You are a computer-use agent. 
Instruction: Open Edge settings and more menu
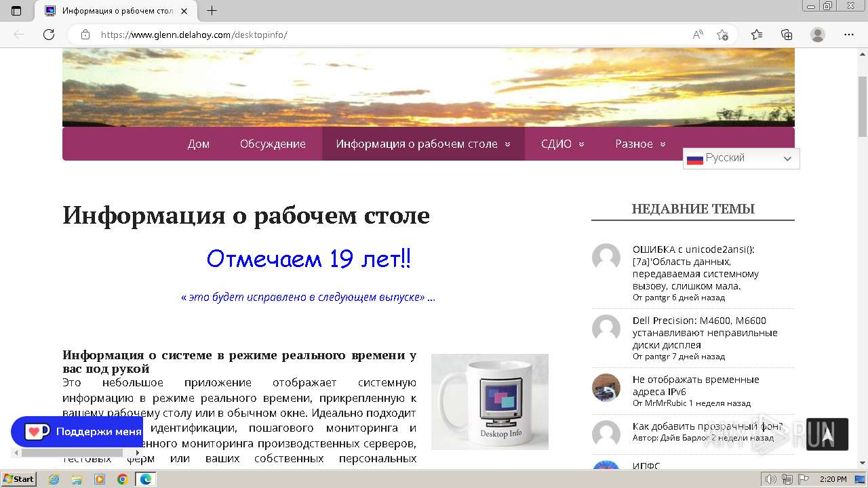(849, 35)
